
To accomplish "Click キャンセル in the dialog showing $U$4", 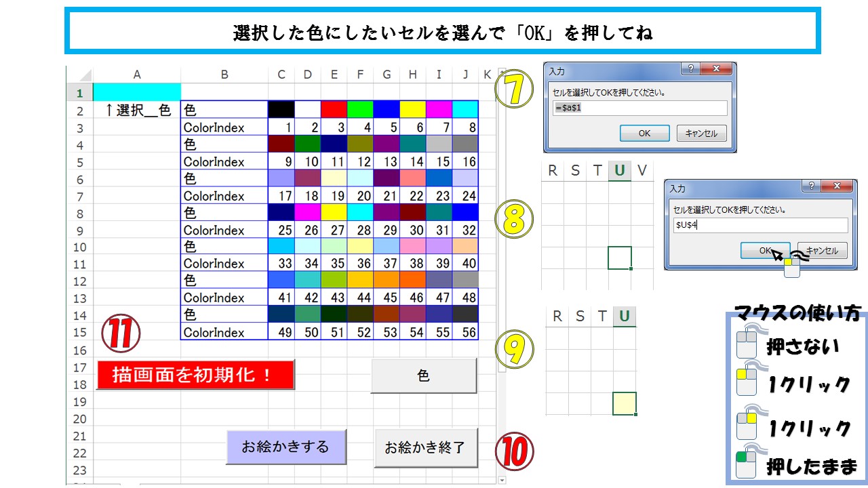I will click(x=823, y=251).
